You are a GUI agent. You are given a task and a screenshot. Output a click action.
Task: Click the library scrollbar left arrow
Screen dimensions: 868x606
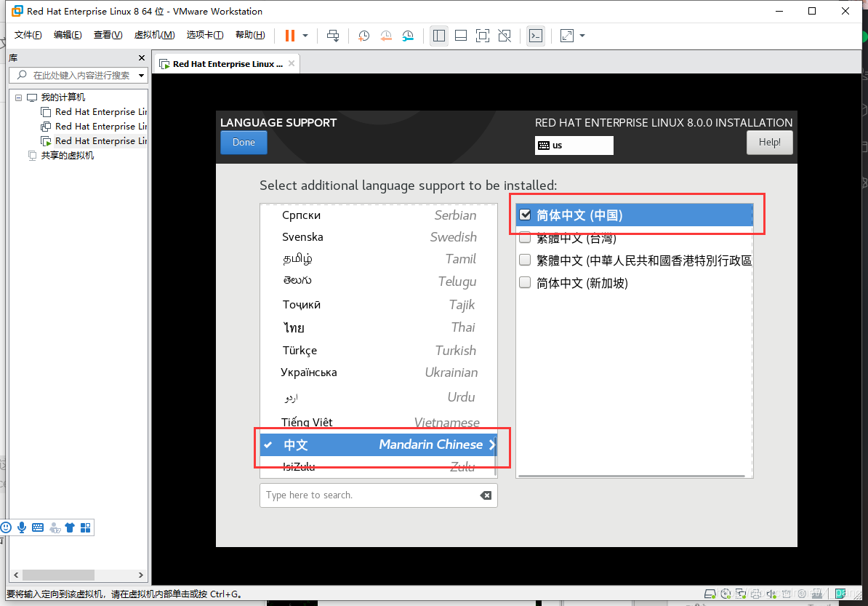16,575
